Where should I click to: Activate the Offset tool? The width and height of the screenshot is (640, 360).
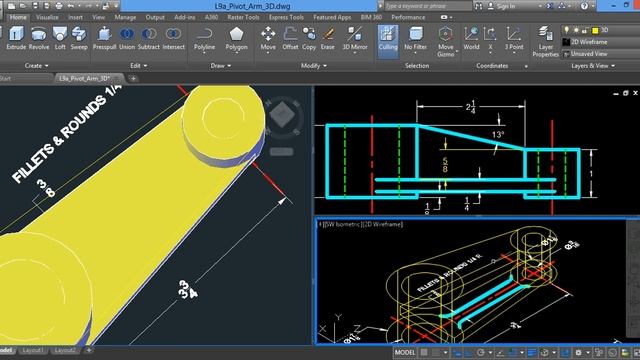click(x=290, y=38)
